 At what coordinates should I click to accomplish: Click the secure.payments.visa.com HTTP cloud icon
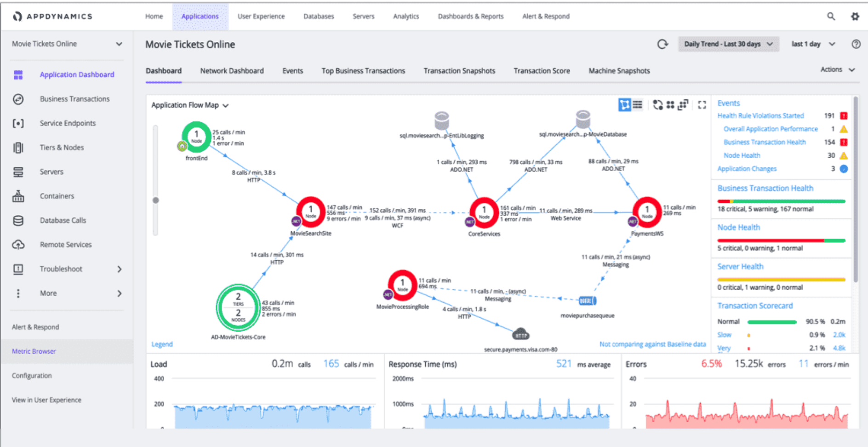coord(520,334)
